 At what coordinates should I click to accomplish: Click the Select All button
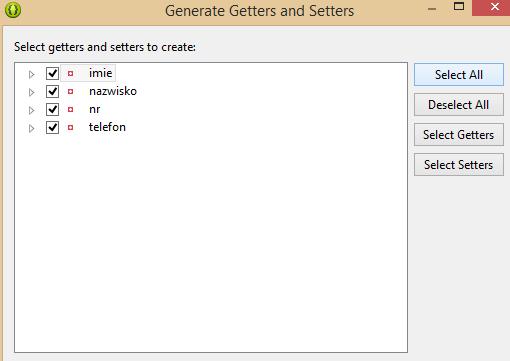tap(459, 75)
